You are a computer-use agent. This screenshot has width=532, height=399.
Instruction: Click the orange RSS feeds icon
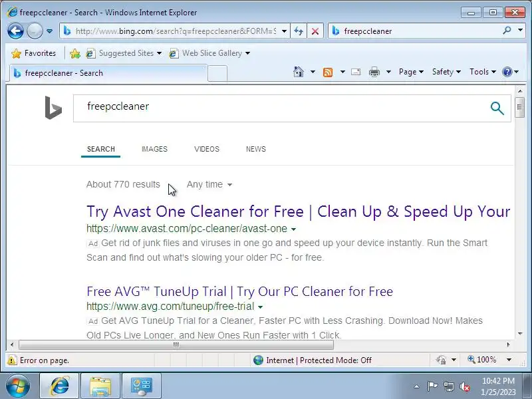[x=328, y=72]
